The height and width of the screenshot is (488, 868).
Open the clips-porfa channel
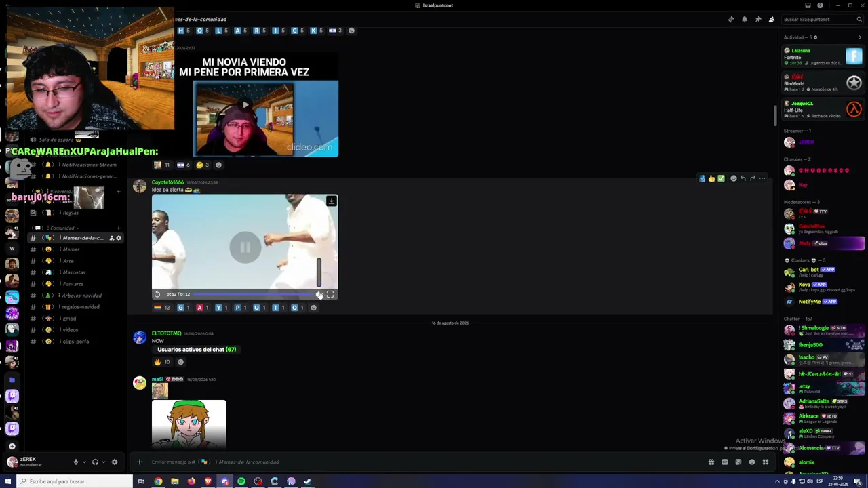(x=75, y=342)
